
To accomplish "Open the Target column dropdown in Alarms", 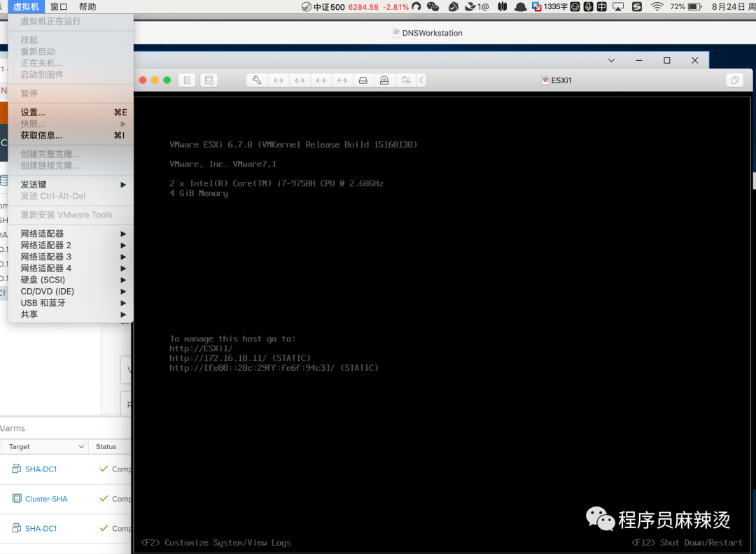I will pyautogui.click(x=81, y=446).
